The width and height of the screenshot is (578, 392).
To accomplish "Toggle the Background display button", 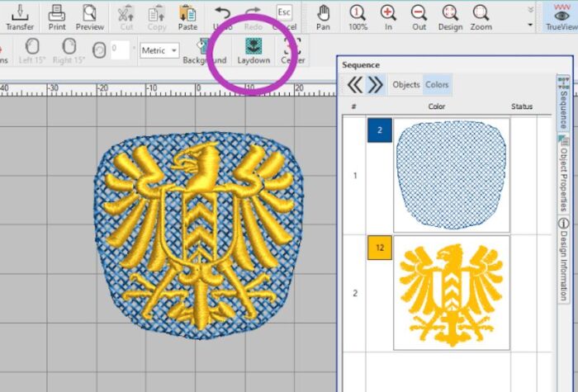I will (204, 50).
